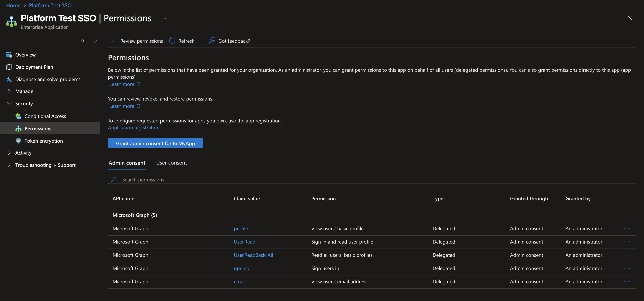This screenshot has width=644, height=301.
Task: Open Conditional Access in the sidebar
Action: click(x=45, y=116)
